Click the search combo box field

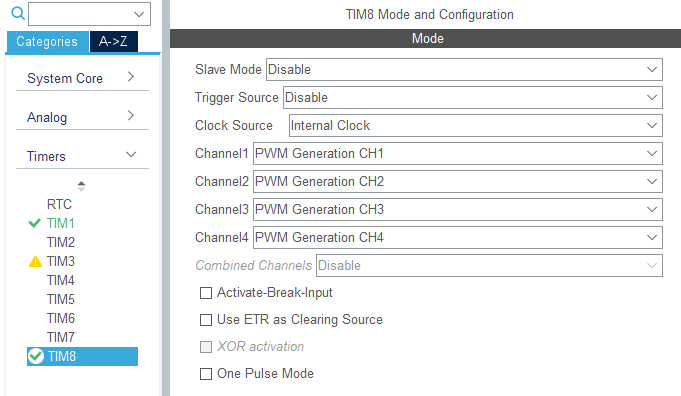tap(89, 14)
